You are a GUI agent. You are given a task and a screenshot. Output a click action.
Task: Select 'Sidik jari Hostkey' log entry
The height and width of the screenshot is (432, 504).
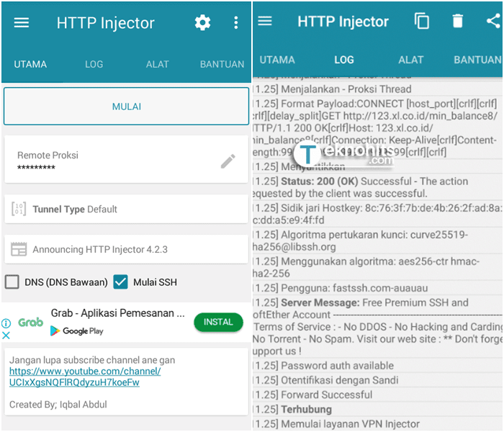[378, 214]
